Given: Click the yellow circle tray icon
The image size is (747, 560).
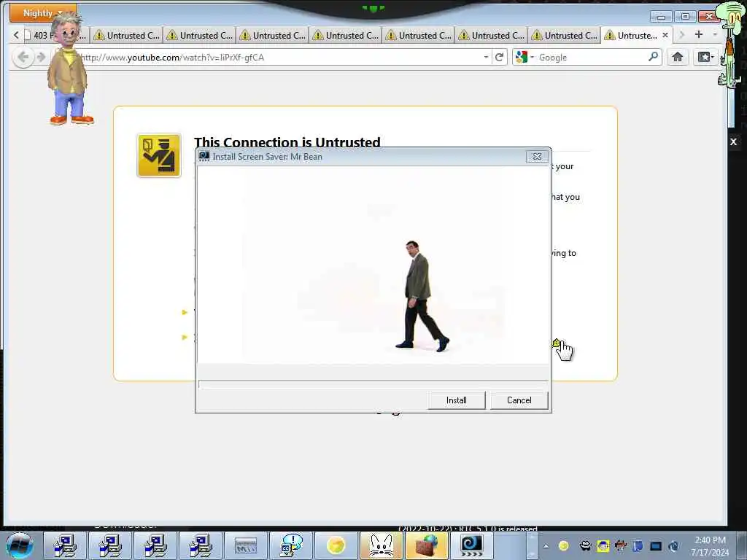Looking at the screenshot, I should coord(564,545).
